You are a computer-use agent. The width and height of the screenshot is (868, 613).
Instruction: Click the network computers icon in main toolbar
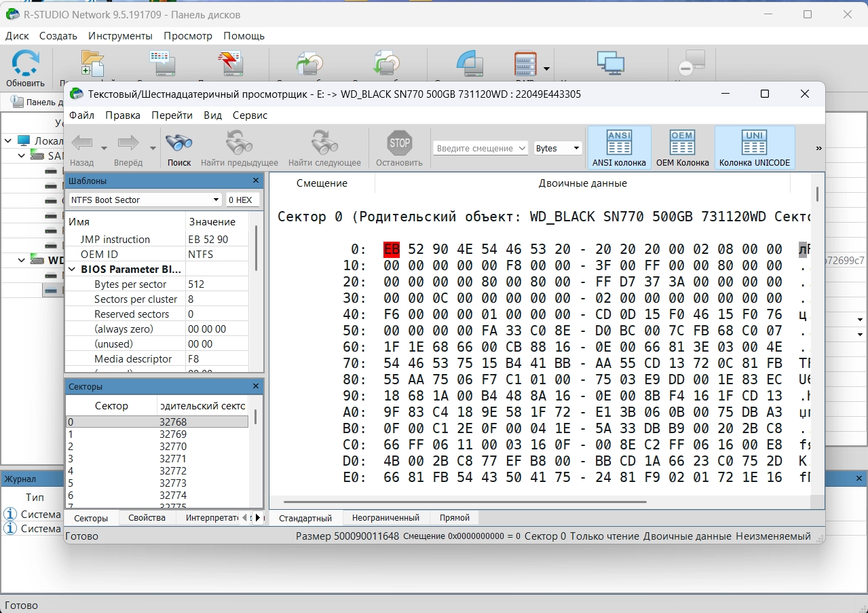(611, 63)
